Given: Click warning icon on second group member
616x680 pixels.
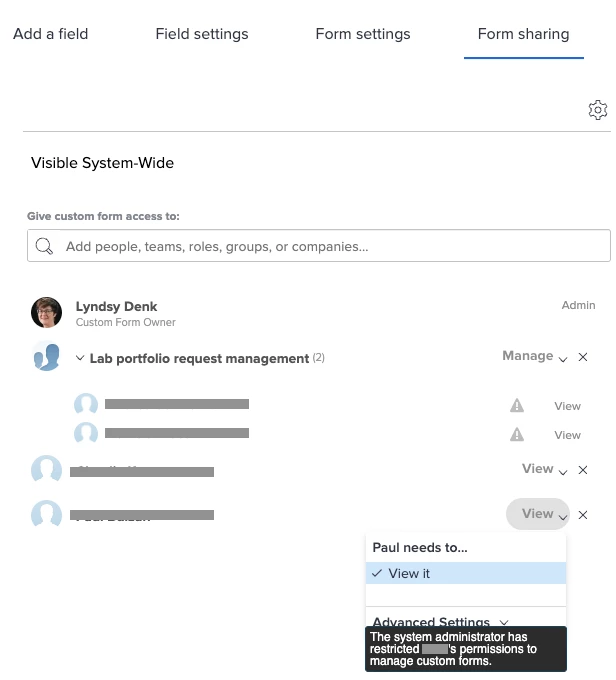Looking at the screenshot, I should (x=517, y=434).
